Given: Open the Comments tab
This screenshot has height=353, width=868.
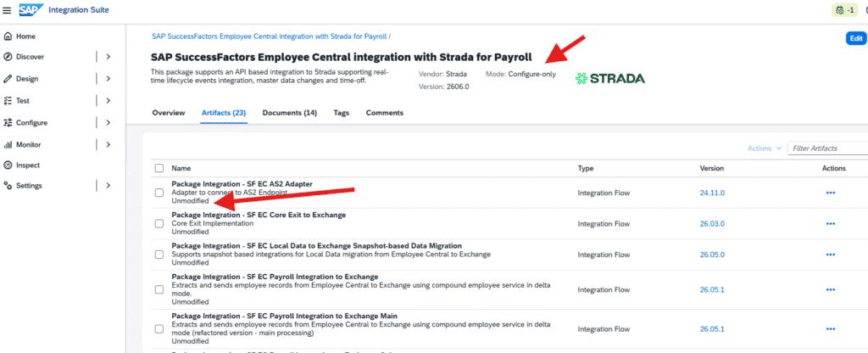Looking at the screenshot, I should 385,113.
